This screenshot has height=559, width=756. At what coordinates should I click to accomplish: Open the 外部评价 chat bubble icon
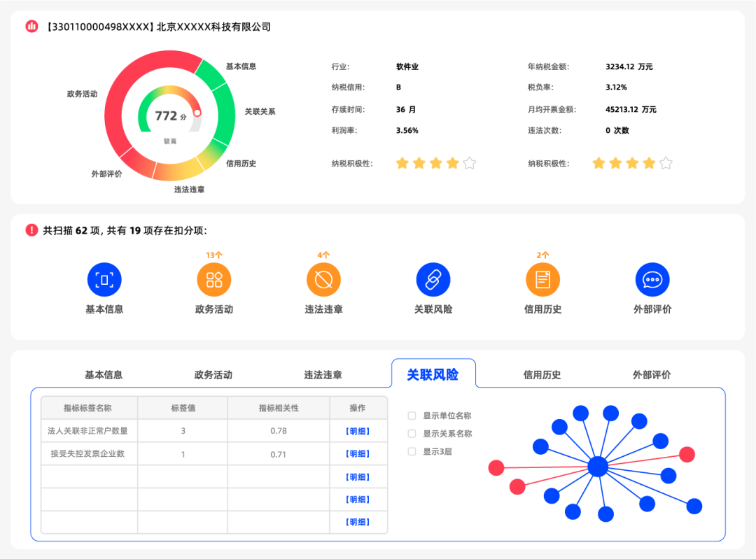pyautogui.click(x=652, y=280)
